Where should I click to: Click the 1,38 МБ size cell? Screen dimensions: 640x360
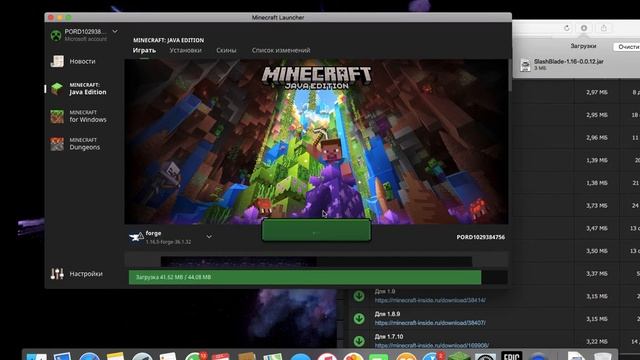(x=597, y=183)
